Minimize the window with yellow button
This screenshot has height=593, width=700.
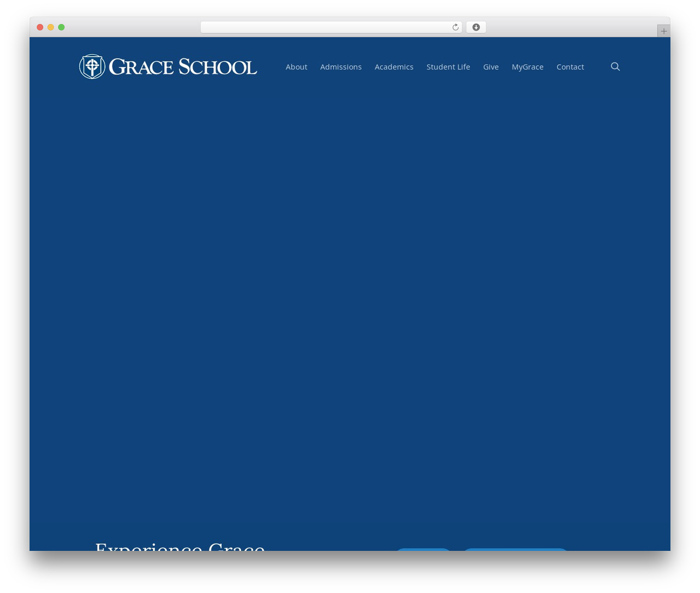[51, 27]
